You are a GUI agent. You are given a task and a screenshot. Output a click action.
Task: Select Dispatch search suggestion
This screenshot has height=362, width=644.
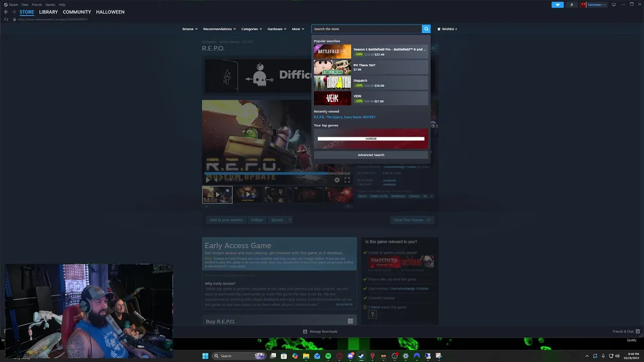coord(371,83)
